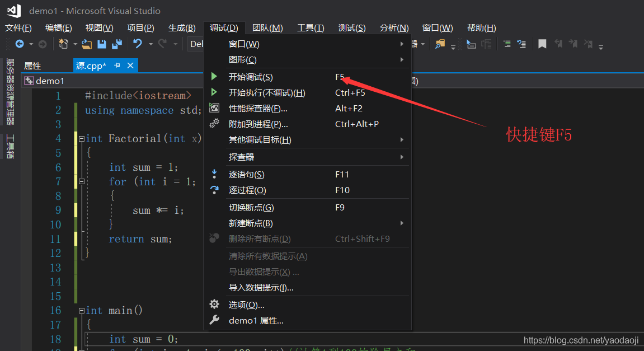
Task: Open the 服务器资源管理器 side panel tab
Action: pyautogui.click(x=10, y=92)
